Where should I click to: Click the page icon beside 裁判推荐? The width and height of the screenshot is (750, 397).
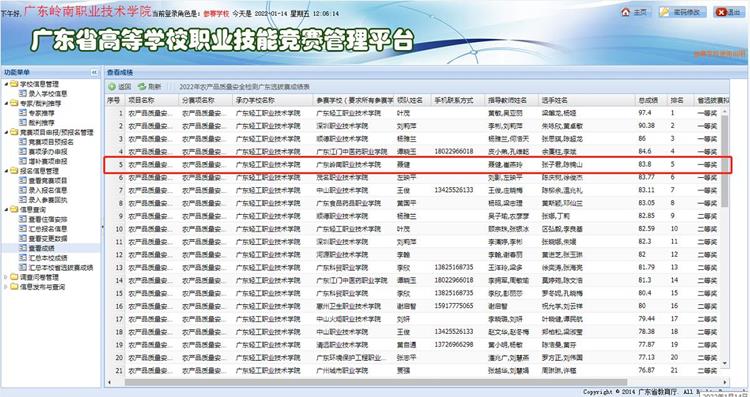point(22,122)
